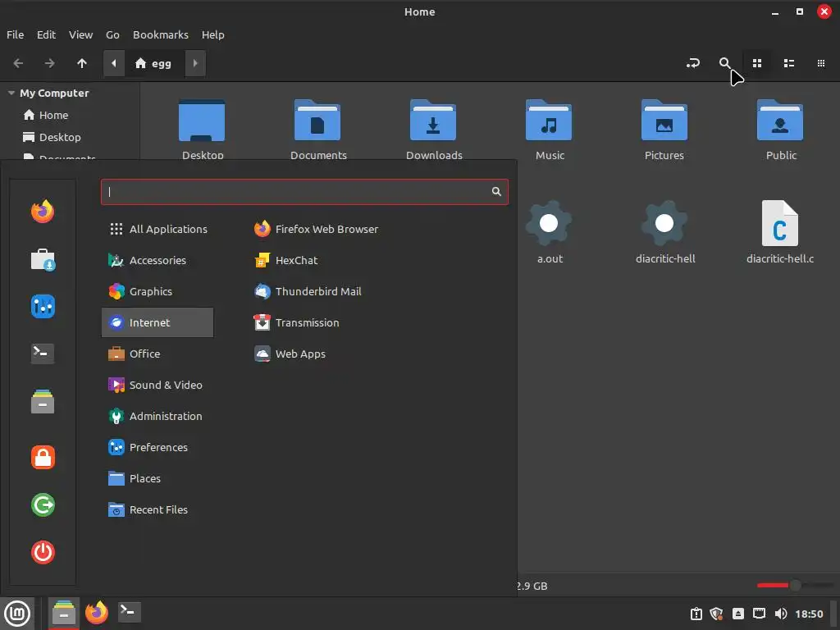Adjust the file manager zoom slider
The width and height of the screenshot is (840, 630).
796,586
